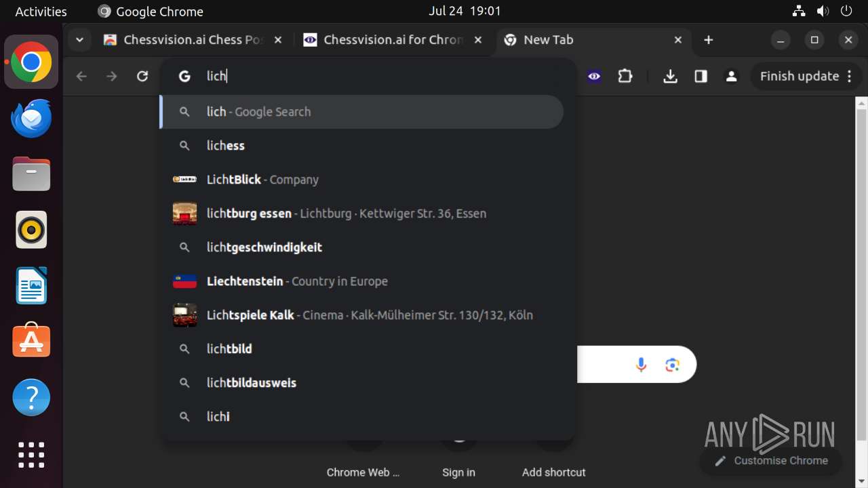Open the tab search dropdown arrow
The height and width of the screenshot is (488, 868).
pos(79,40)
